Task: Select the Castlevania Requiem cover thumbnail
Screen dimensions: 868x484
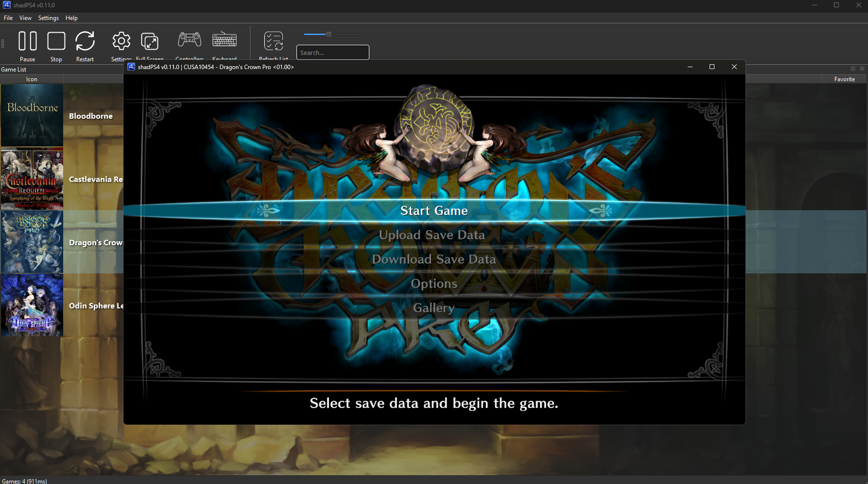Action: [x=32, y=179]
